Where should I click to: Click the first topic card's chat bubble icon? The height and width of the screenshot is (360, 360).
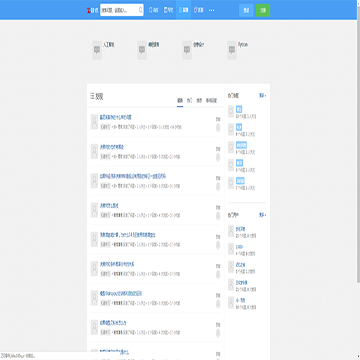(x=97, y=50)
